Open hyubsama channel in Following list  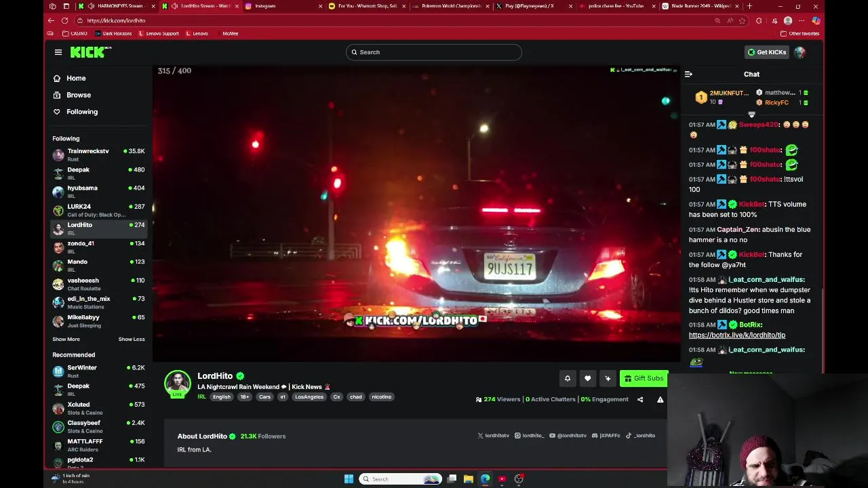pos(99,192)
